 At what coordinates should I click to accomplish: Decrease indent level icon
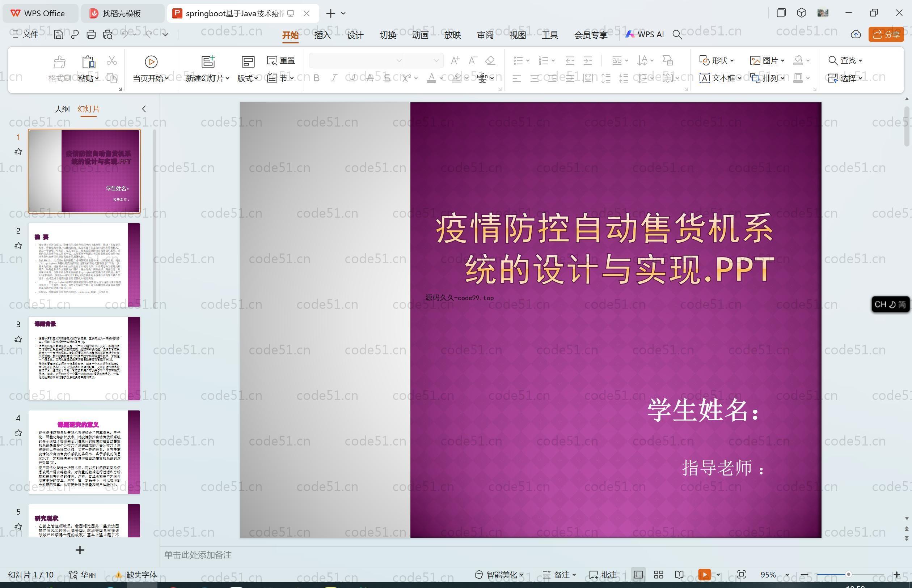570,60
